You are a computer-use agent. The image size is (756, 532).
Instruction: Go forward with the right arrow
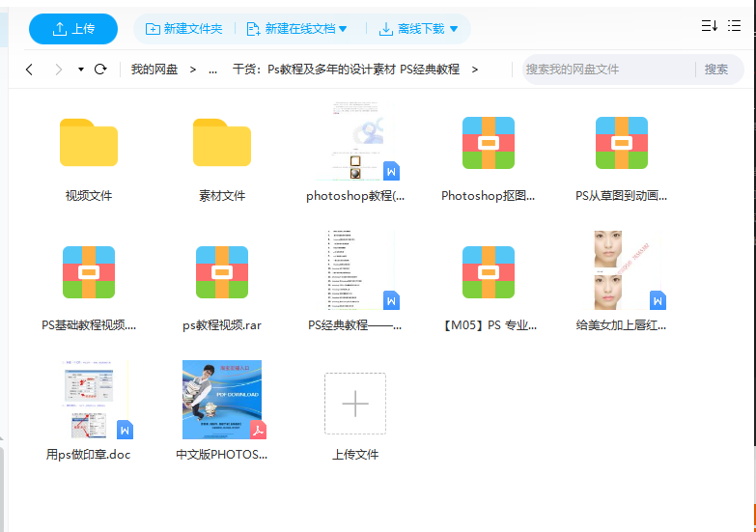click(58, 70)
